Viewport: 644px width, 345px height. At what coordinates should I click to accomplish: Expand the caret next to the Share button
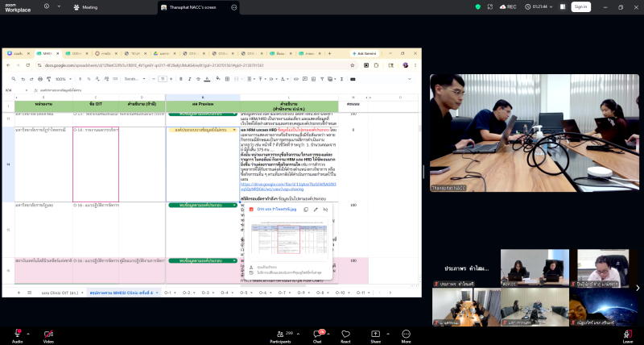(388, 334)
